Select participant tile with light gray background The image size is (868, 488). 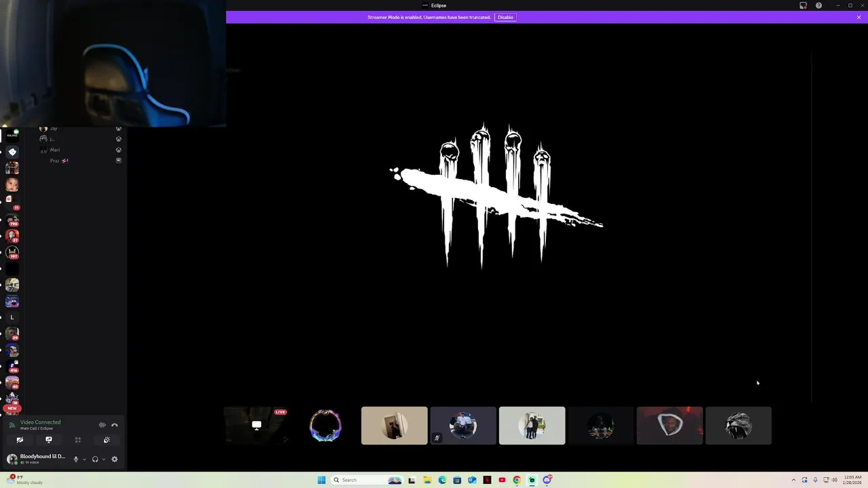coord(532,426)
